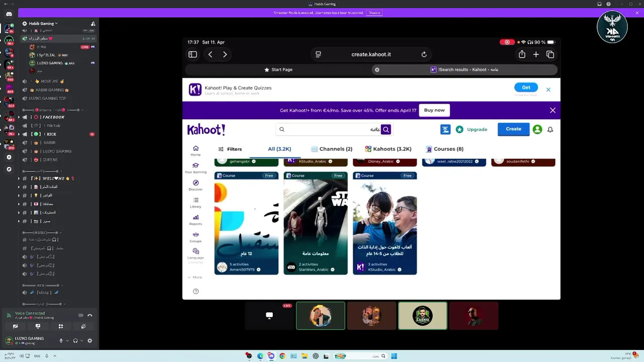Open Discord user settings gear
644x362 pixels.
pyautogui.click(x=90, y=340)
